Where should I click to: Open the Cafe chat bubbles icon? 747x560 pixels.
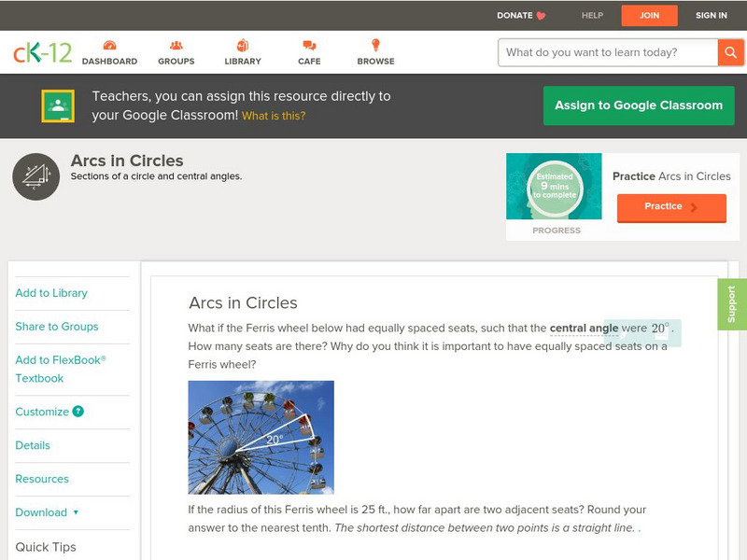click(309, 46)
